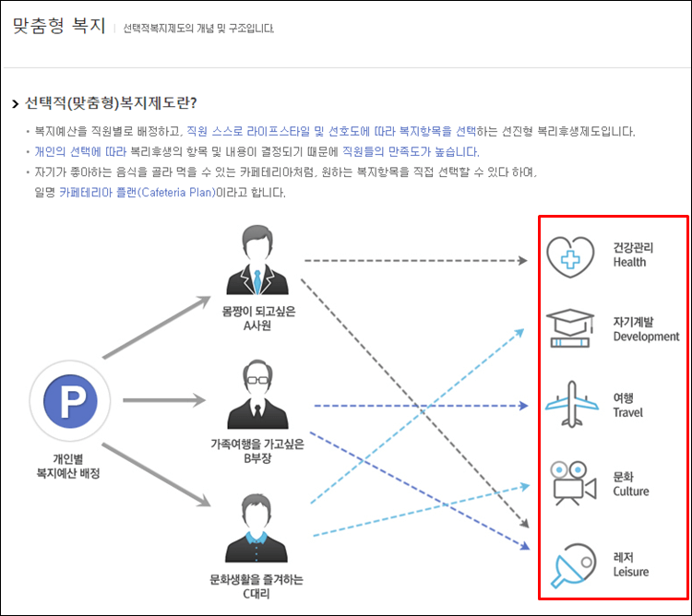692x616 pixels.
Task: Click the caption 개인별 복지예산 배정
Action: (x=68, y=467)
